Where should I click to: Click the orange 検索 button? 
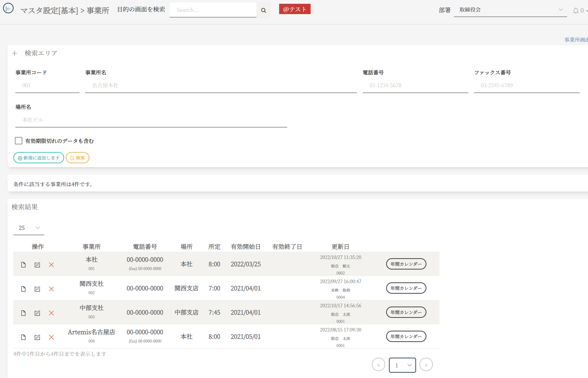click(x=78, y=158)
